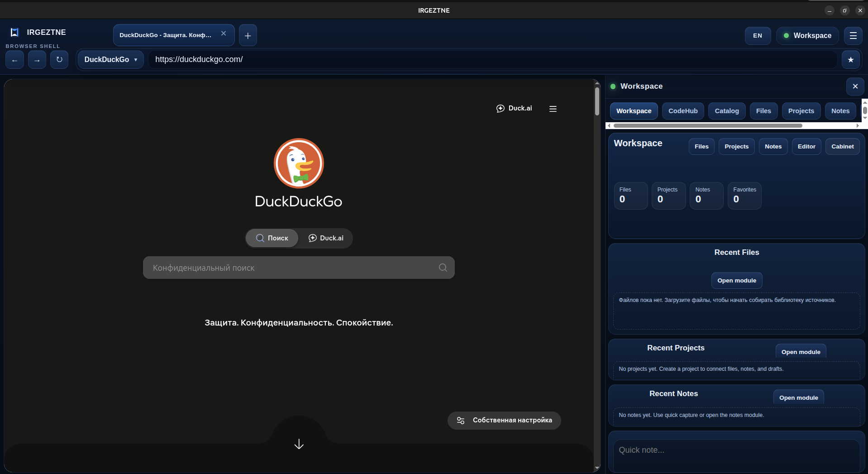Switch language with EN button
868x474 pixels.
coord(758,36)
